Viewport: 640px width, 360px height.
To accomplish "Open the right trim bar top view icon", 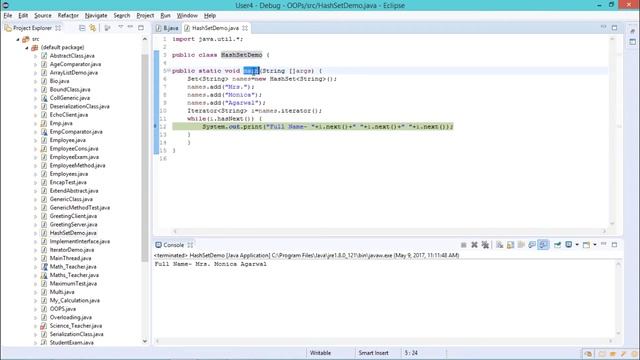I will [x=632, y=31].
